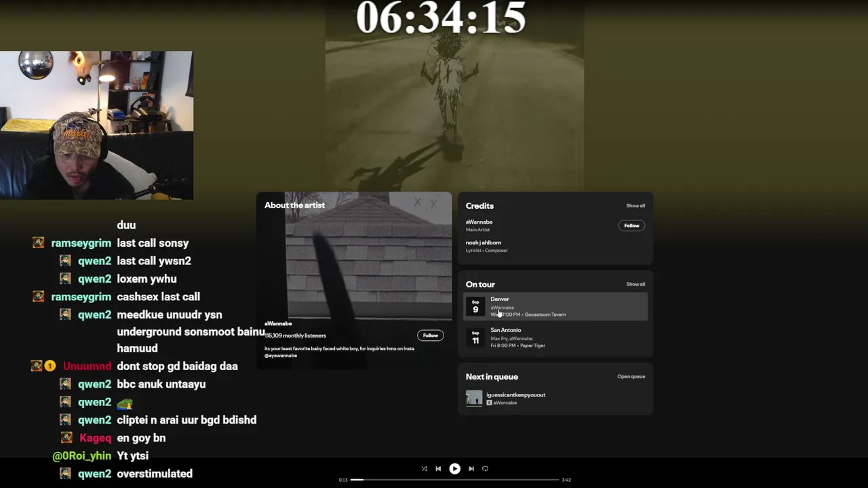868x488 pixels.
Task: Open queued track iguessicantkeepyouout album art
Action: click(474, 399)
